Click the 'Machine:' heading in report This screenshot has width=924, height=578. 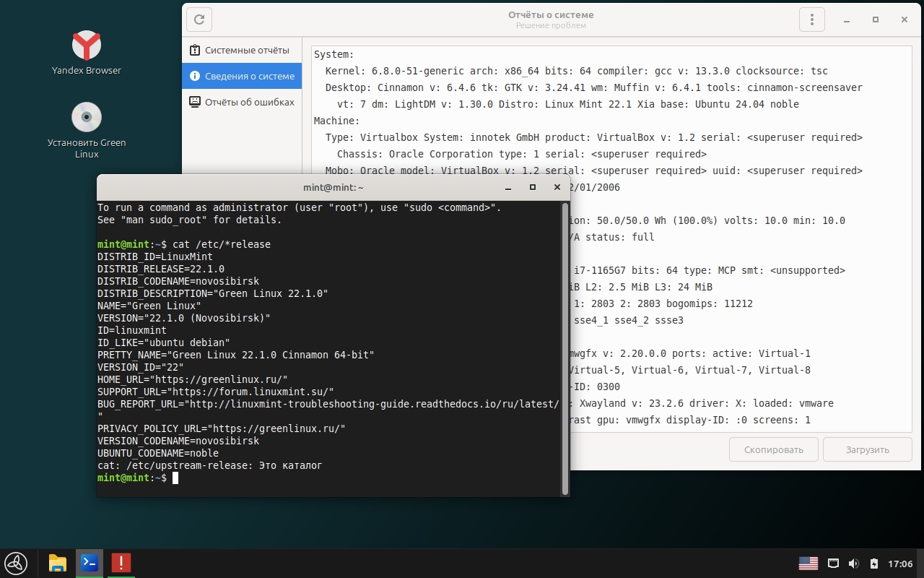(x=336, y=121)
